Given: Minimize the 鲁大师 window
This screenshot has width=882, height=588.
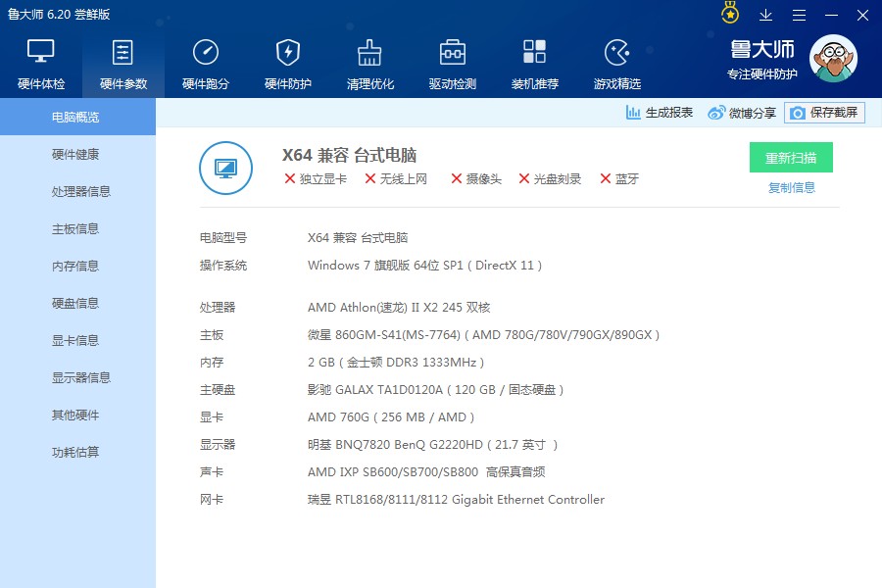Looking at the screenshot, I should 831,16.
